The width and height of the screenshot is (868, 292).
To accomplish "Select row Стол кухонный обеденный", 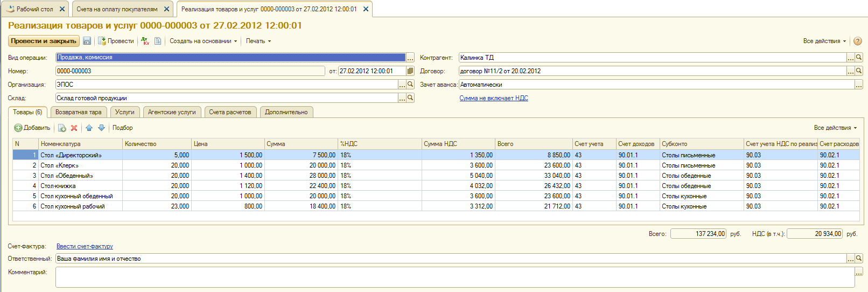I will click(x=436, y=196).
